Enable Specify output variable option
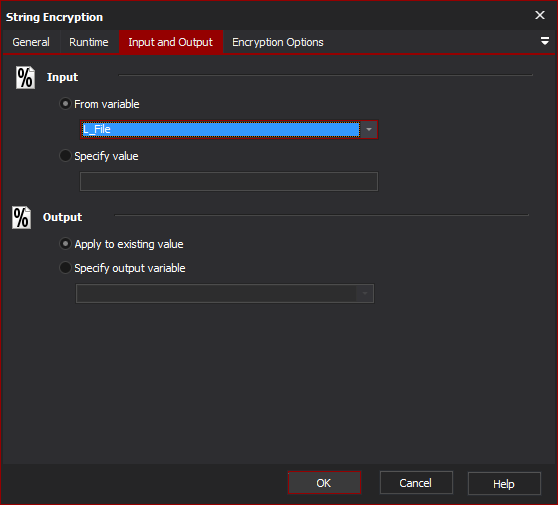The height and width of the screenshot is (505, 558). coord(65,268)
